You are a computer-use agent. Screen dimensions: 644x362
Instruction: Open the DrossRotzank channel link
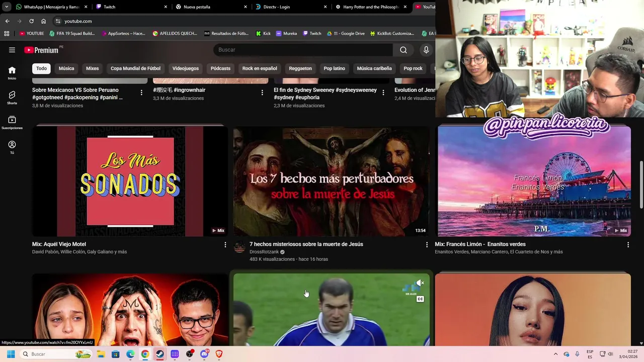coord(264,252)
